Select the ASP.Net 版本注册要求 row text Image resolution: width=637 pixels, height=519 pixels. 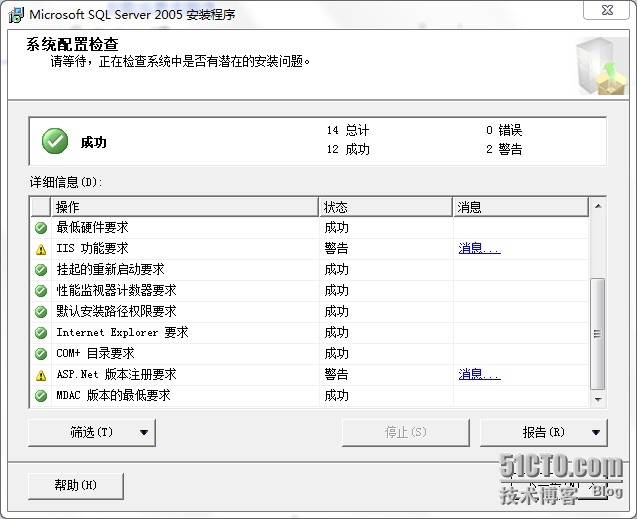[117, 374]
